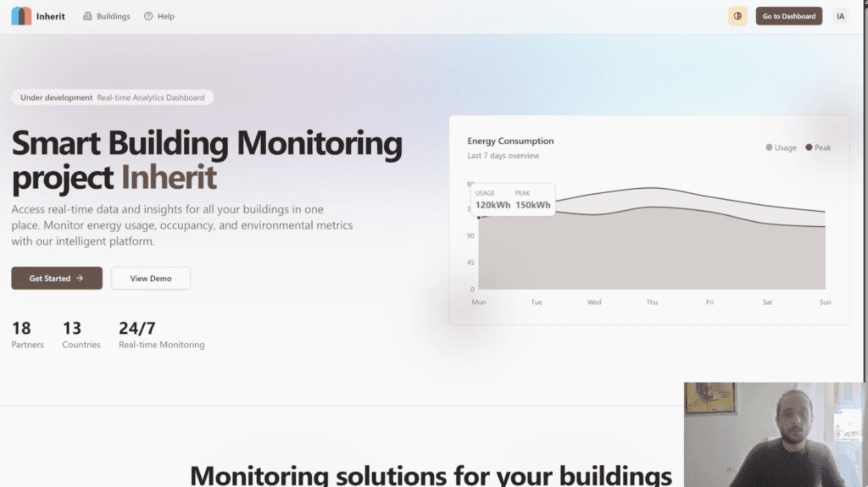Click the 24/7 Real-time Monitoring statistic
Image resolution: width=868 pixels, height=487 pixels.
pos(162,335)
